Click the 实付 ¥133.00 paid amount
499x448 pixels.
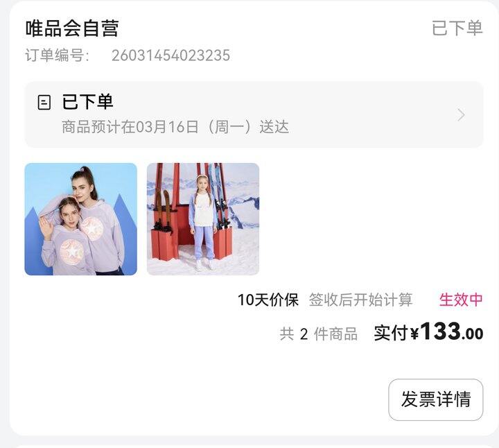428,332
